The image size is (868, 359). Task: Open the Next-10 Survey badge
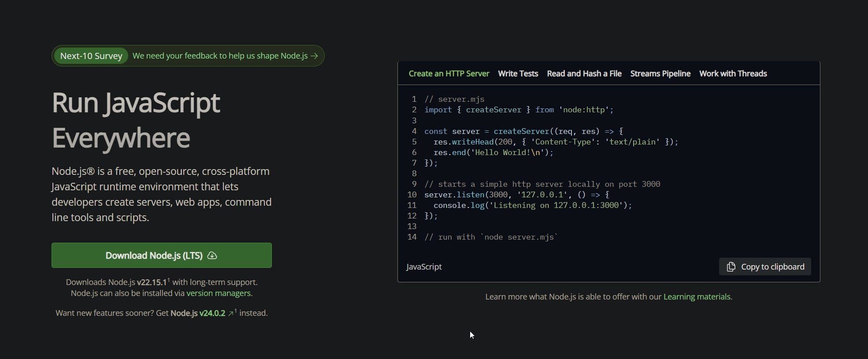tap(91, 56)
